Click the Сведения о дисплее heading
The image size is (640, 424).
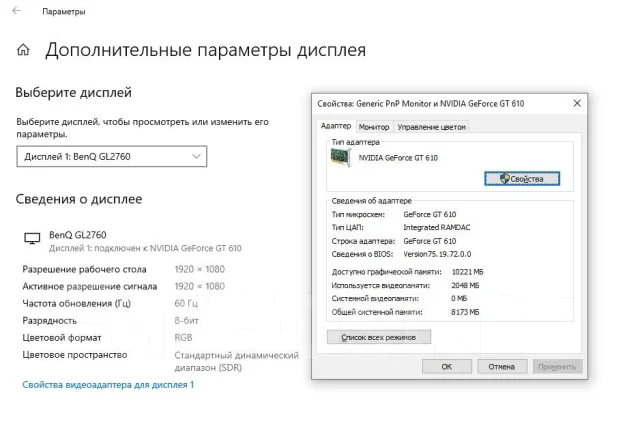click(79, 199)
